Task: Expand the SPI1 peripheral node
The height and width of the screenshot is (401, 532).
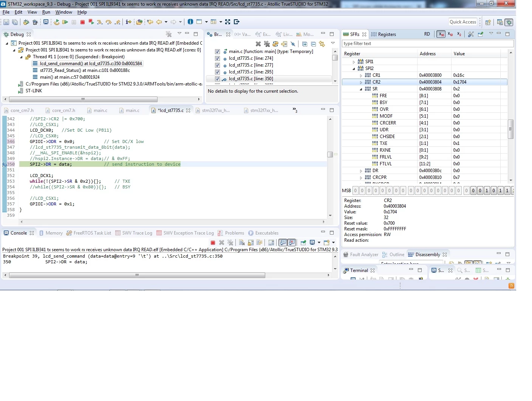Action: [x=354, y=62]
